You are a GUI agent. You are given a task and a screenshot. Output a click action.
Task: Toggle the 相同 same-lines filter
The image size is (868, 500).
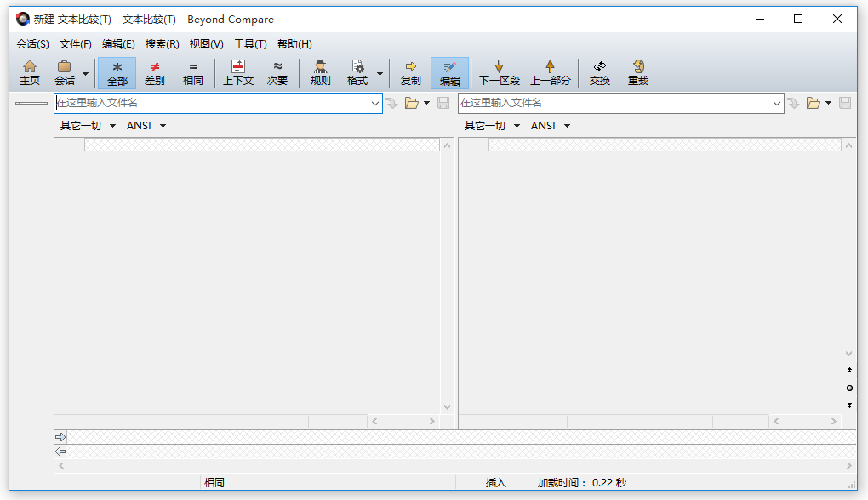[193, 73]
